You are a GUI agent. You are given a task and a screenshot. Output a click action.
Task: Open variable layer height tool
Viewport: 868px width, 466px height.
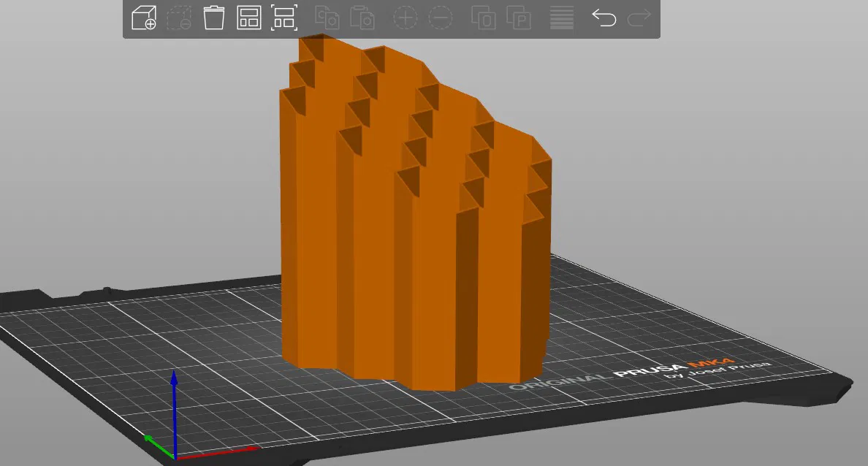coord(561,18)
